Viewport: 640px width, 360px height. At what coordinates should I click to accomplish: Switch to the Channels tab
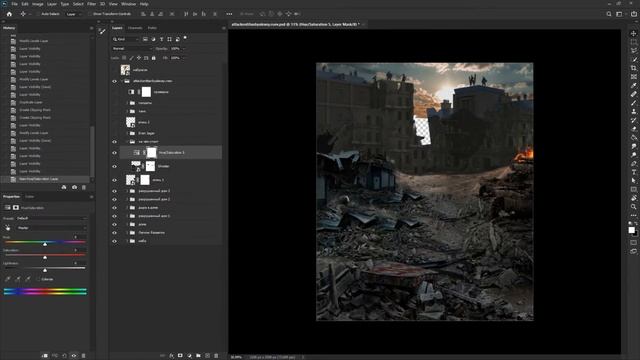point(135,28)
